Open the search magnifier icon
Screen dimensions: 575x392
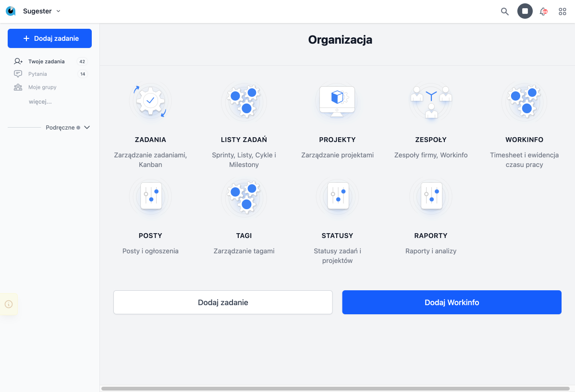[x=504, y=11]
